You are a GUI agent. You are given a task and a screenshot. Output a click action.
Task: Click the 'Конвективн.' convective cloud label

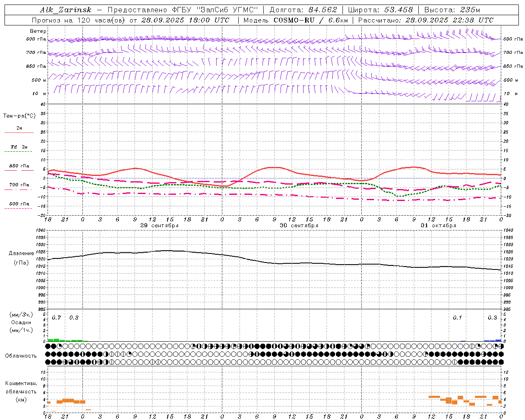coord(21,383)
